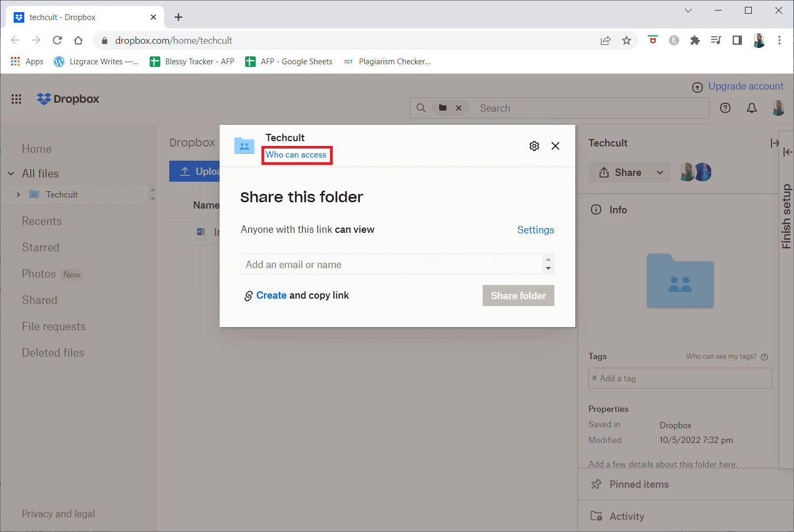Click the Dropbox logo
794x532 pixels.
coord(68,99)
